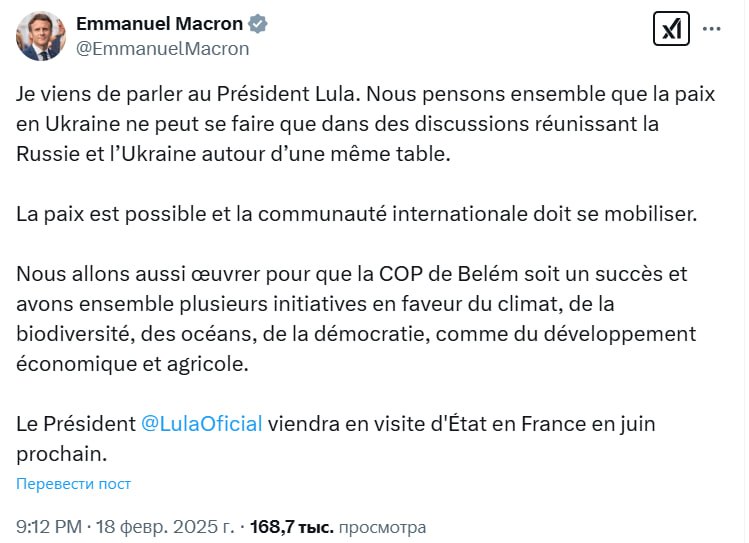
Task: Open the three-dot more options menu
Action: pos(711,29)
